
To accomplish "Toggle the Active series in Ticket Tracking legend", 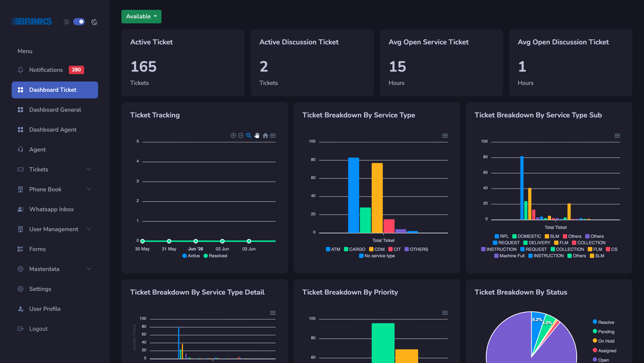I will [191, 256].
